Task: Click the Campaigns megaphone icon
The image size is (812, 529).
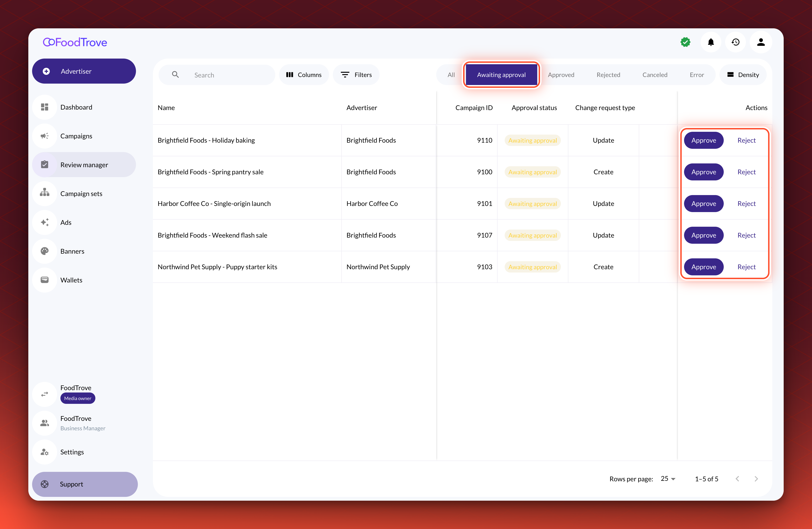Action: point(44,136)
